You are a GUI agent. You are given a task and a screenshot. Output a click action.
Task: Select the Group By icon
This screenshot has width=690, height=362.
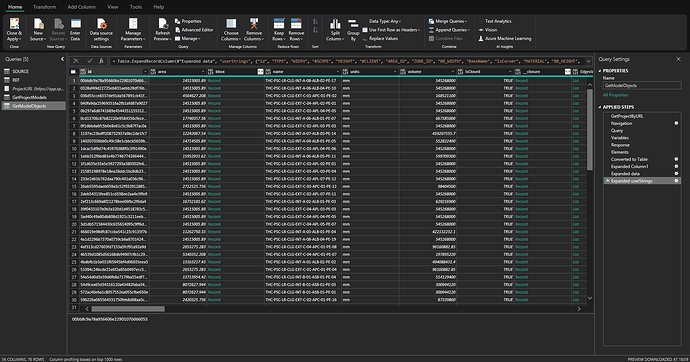pyautogui.click(x=353, y=24)
